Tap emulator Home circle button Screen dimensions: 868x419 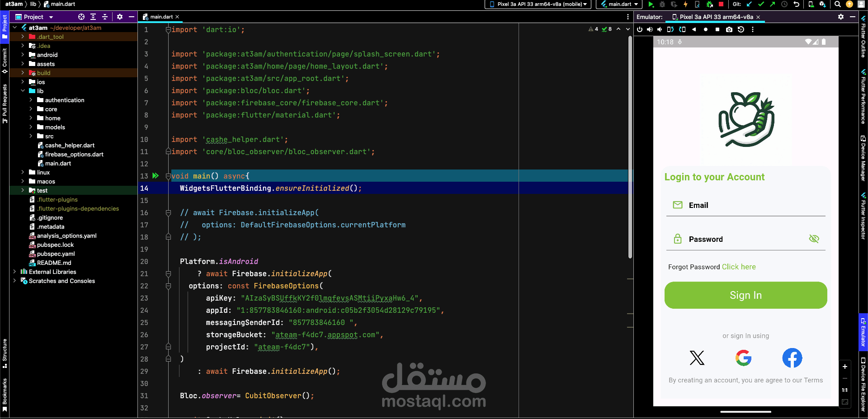coord(706,29)
